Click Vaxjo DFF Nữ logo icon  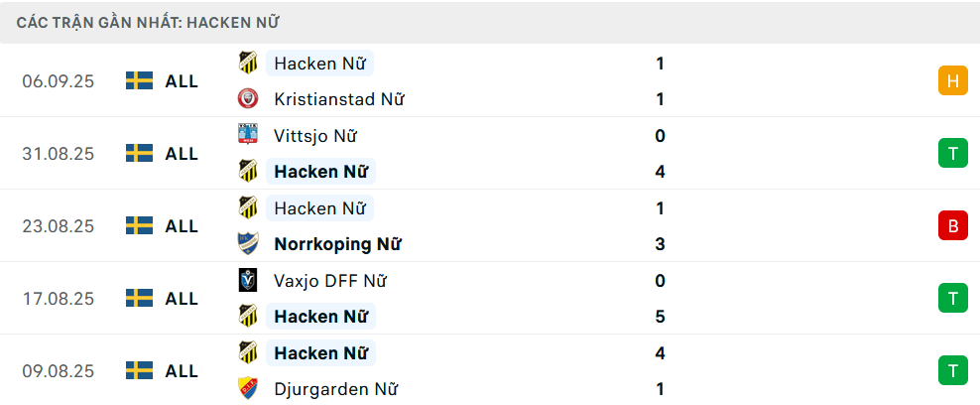pyautogui.click(x=248, y=281)
